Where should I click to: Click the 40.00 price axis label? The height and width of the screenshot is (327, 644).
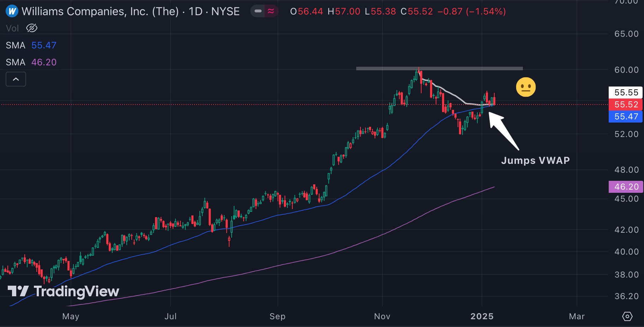point(627,252)
